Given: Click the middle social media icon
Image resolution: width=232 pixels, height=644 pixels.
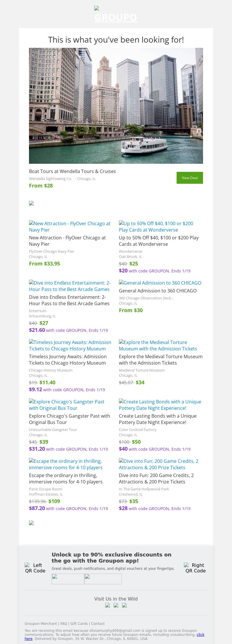Looking at the screenshot, I should (116, 605).
